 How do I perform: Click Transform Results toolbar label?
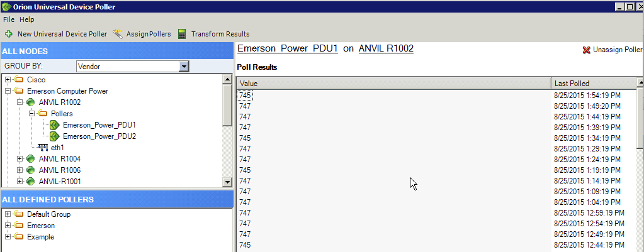(x=220, y=34)
